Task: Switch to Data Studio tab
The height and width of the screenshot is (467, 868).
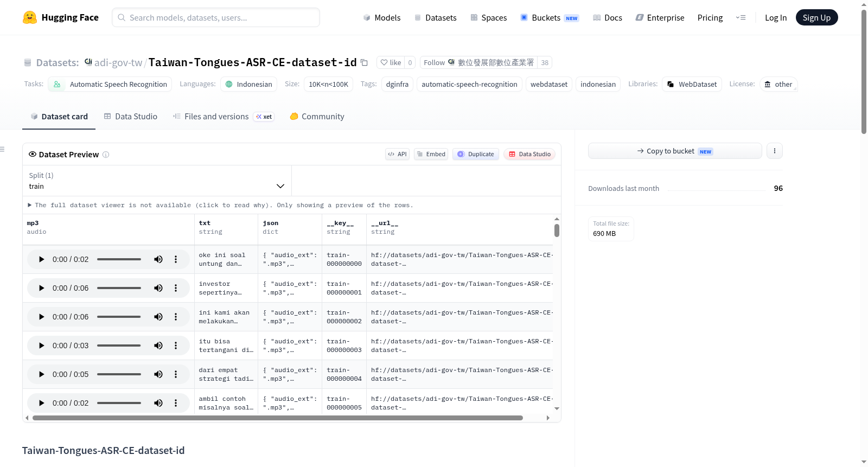Action: [x=131, y=117]
